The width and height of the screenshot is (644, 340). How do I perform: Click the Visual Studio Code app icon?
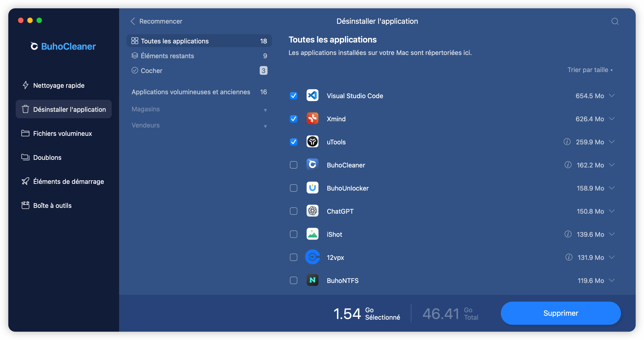tap(313, 95)
